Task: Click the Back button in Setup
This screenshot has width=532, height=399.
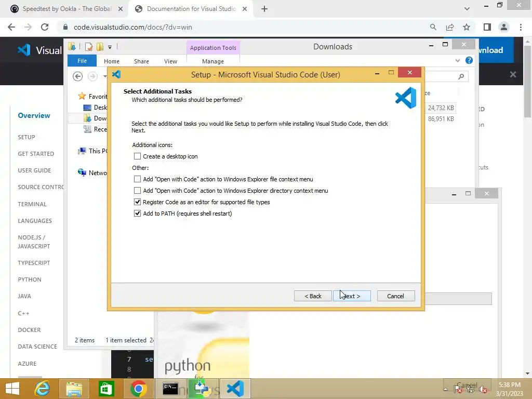Action: tap(313, 296)
